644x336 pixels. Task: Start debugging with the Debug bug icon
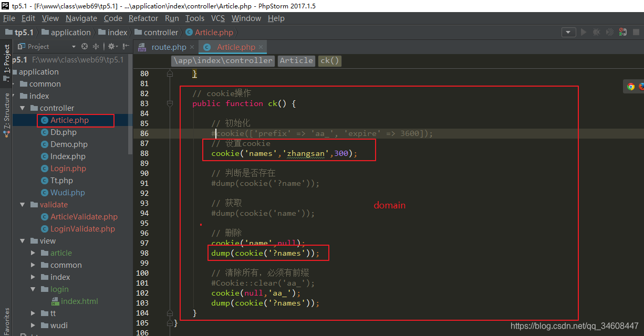point(596,32)
